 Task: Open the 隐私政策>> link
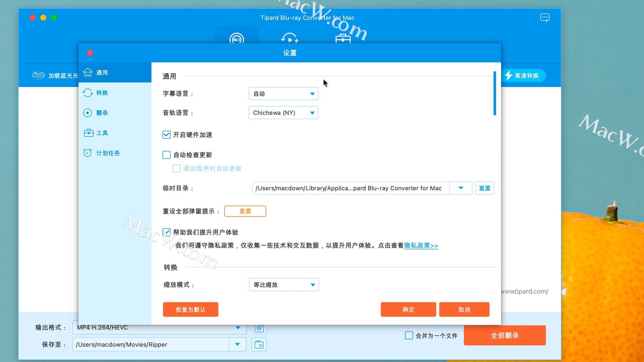pos(421,245)
